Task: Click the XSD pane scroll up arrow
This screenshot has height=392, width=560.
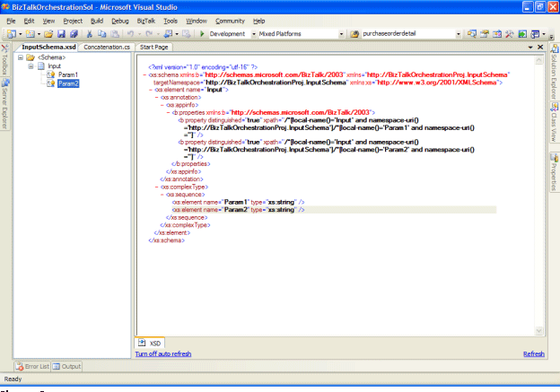Action: (x=539, y=61)
